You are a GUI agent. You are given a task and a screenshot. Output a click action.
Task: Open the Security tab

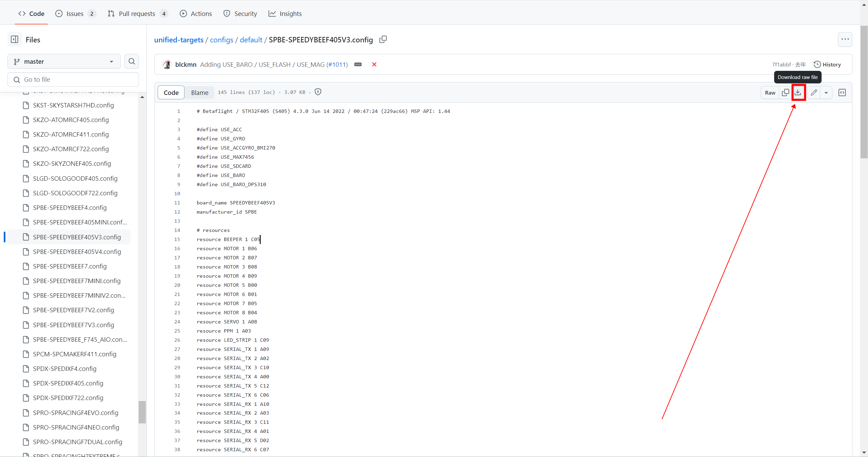[240, 14]
